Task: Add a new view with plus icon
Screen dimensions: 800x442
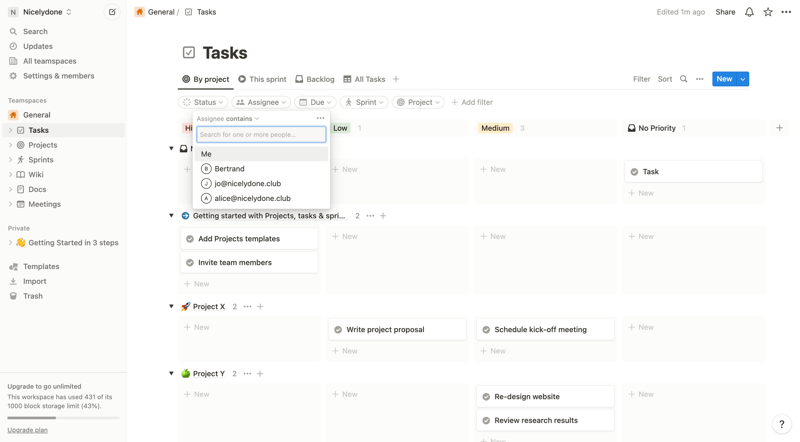Action: 396,79
